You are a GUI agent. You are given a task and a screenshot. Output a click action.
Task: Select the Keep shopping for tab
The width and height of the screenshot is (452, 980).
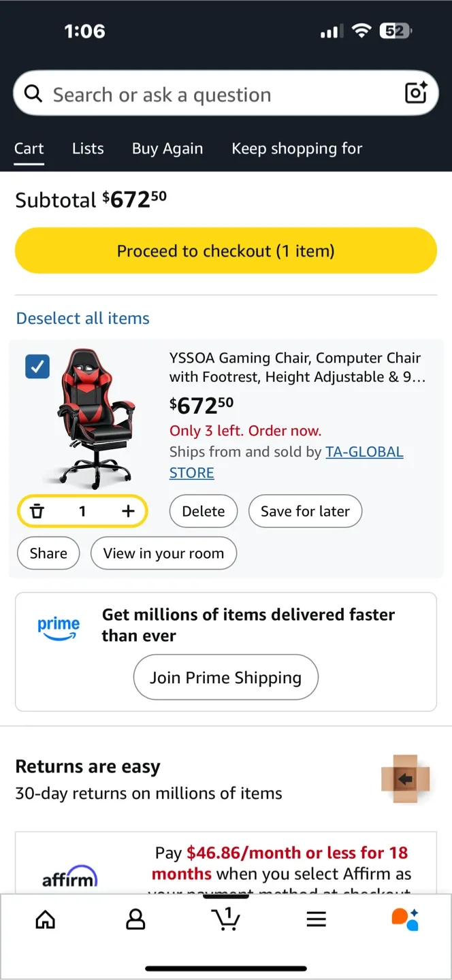pyautogui.click(x=297, y=148)
